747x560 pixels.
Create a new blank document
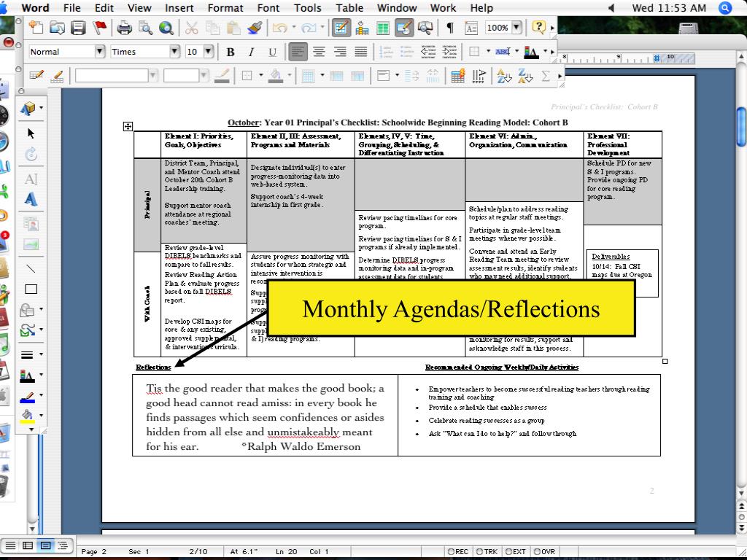(36, 28)
